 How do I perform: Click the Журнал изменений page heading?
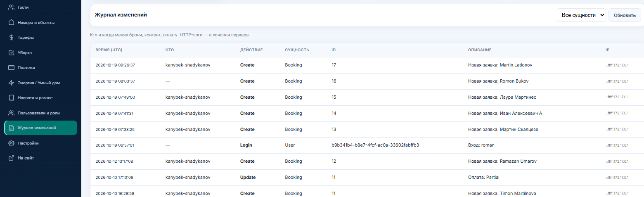(x=121, y=15)
